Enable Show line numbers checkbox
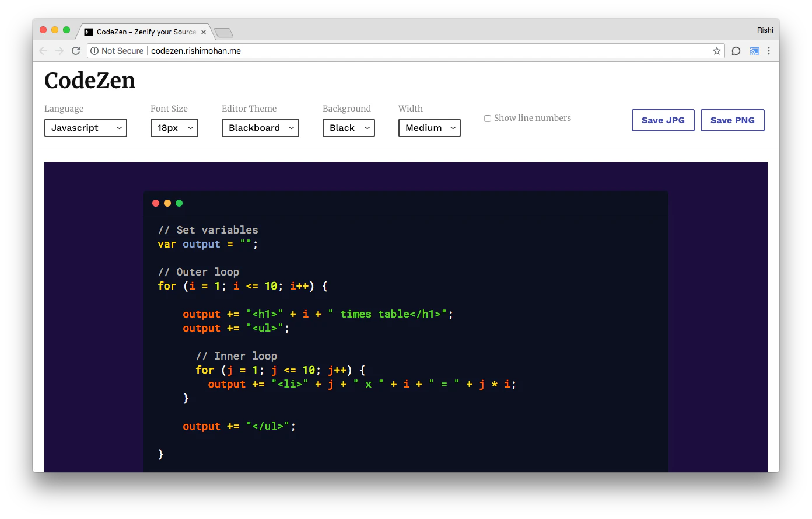 coord(488,119)
